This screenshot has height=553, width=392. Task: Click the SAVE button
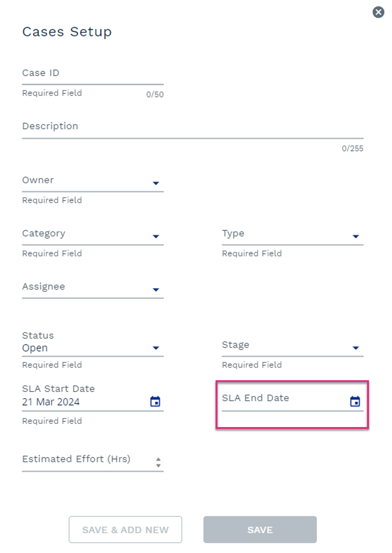[260, 530]
